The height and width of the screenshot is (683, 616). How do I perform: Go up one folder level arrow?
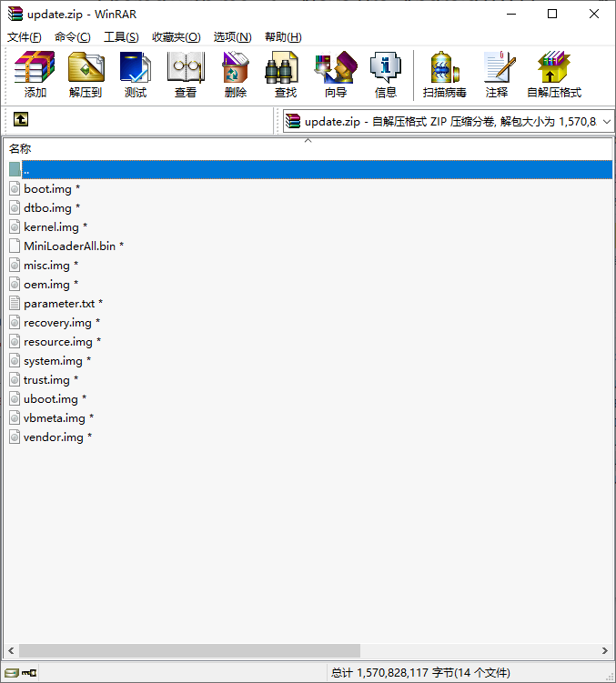21,119
